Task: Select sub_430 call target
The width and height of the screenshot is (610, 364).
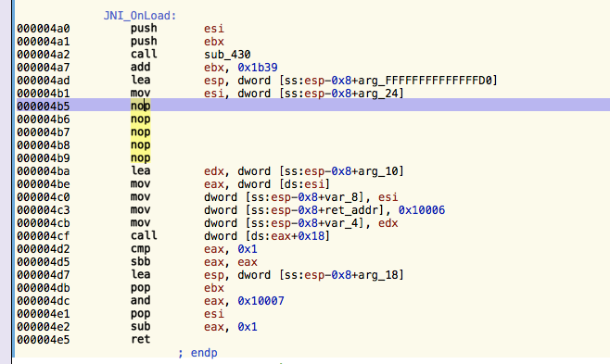Action: pos(227,55)
